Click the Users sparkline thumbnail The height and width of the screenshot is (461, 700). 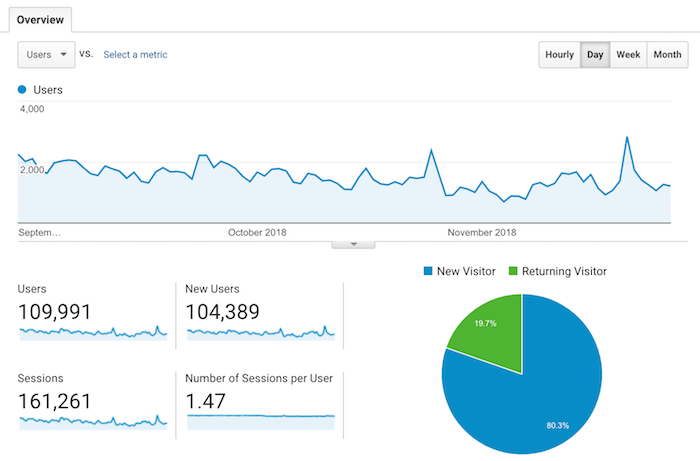[x=93, y=333]
